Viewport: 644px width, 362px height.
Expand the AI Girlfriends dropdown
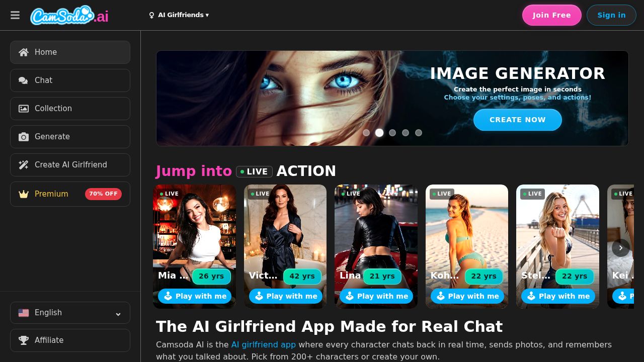point(179,15)
